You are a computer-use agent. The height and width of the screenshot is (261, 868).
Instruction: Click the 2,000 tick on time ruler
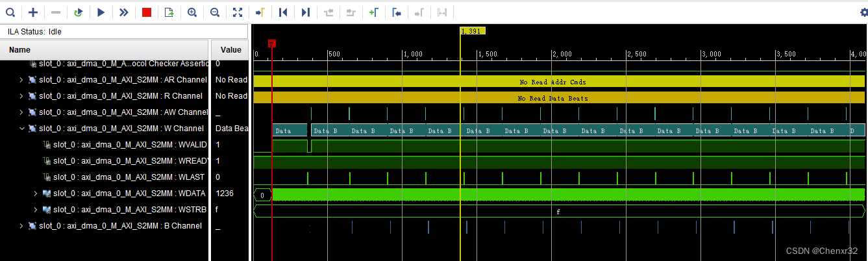pos(562,54)
